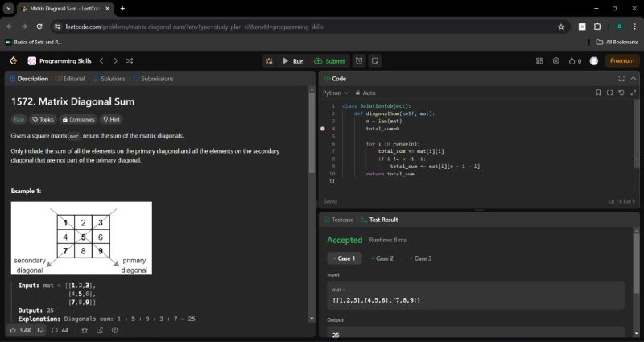The image size is (644, 342).
Task: Run the code
Action: (x=293, y=61)
